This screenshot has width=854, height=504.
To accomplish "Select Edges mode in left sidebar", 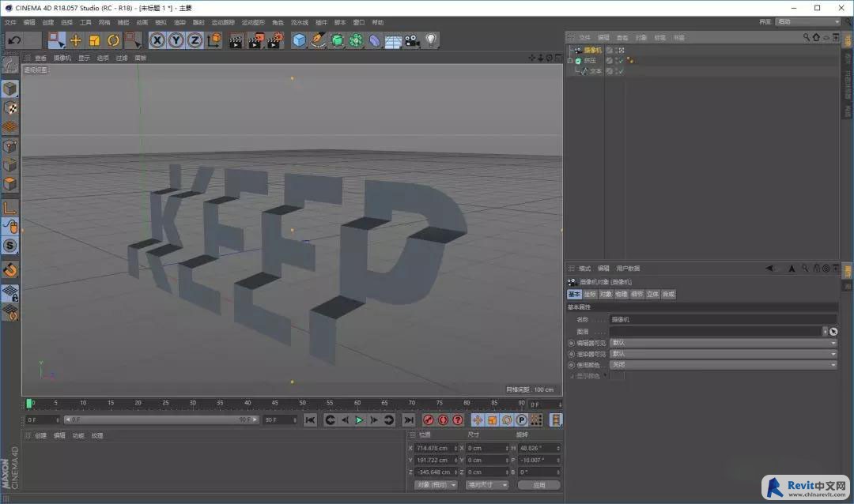I will (9, 165).
